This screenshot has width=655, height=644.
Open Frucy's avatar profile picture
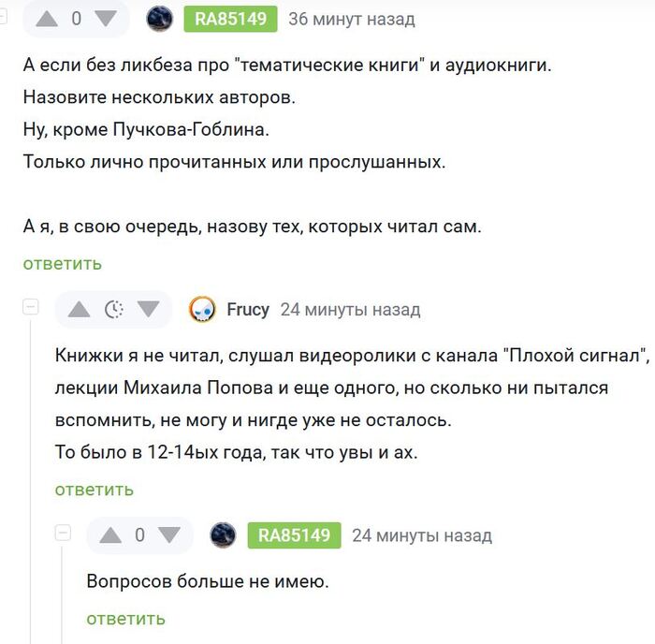(202, 310)
